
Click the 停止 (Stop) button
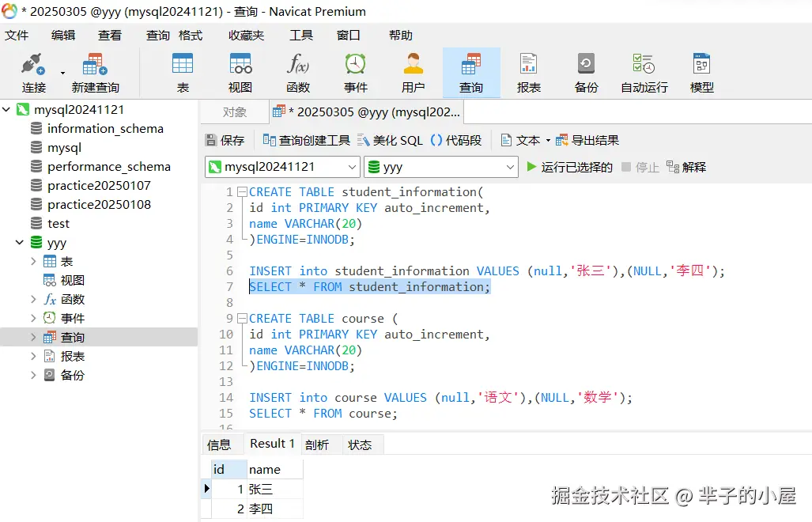point(640,167)
